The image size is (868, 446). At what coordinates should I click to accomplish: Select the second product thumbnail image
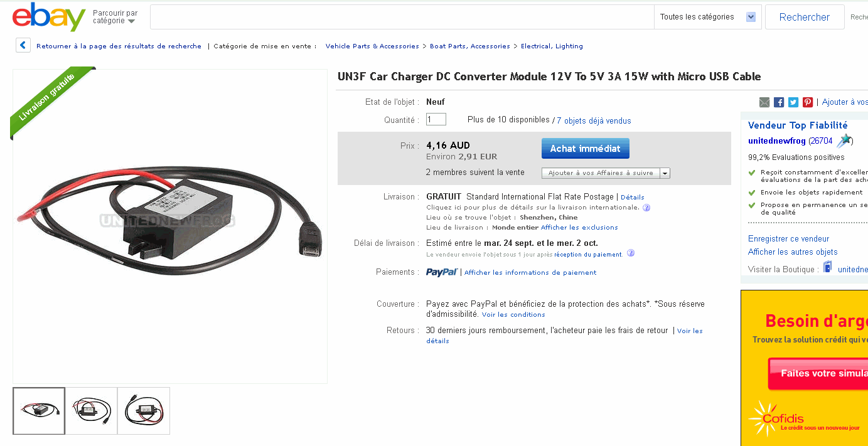coord(92,411)
